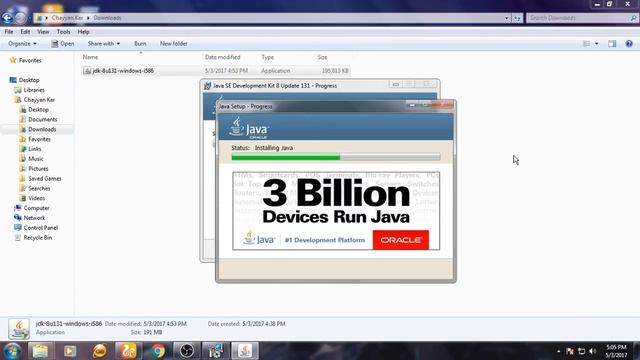The image size is (640, 360).
Task: Open File Explorer from taskbar
Action: pyautogui.click(x=40, y=351)
